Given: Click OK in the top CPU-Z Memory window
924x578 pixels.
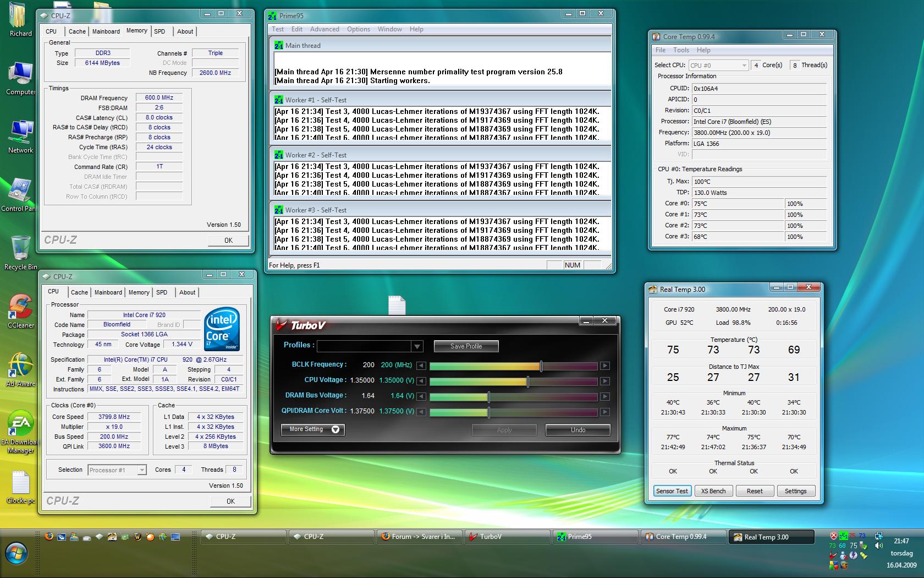Looking at the screenshot, I should (x=228, y=241).
